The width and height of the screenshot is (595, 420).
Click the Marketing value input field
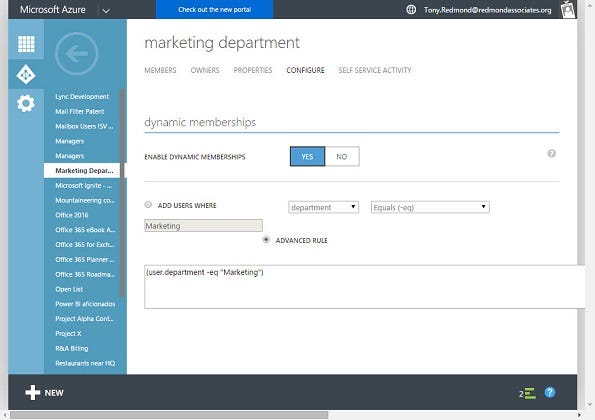203,226
